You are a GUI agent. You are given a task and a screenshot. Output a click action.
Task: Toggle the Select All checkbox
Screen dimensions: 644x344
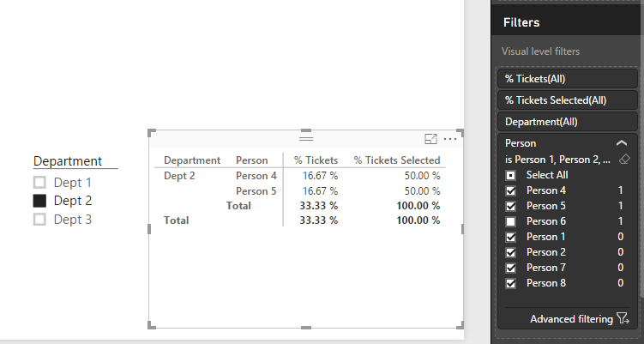pos(510,176)
